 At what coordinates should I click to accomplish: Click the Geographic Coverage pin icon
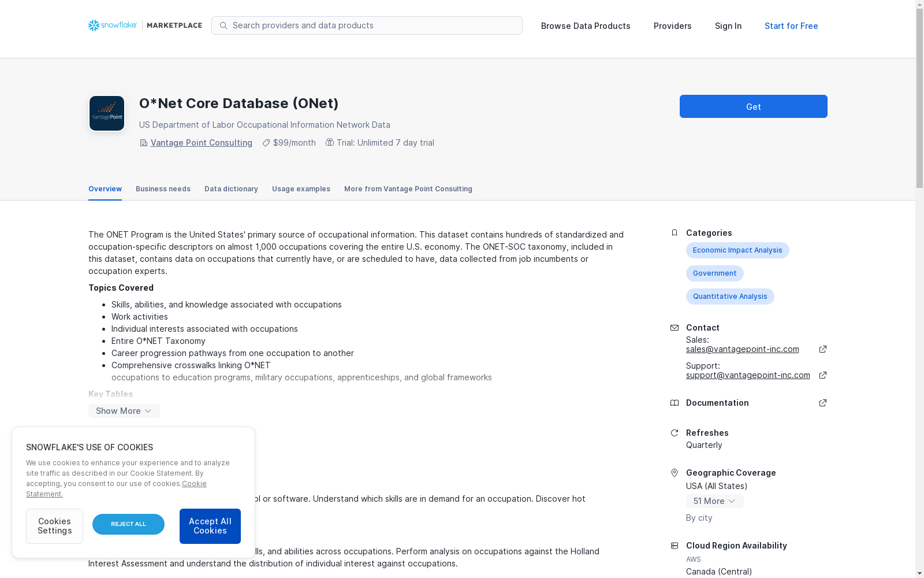674,473
